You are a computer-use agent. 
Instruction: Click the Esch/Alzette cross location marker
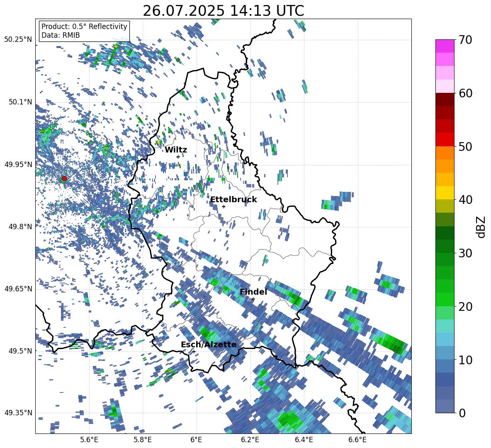tap(194, 351)
